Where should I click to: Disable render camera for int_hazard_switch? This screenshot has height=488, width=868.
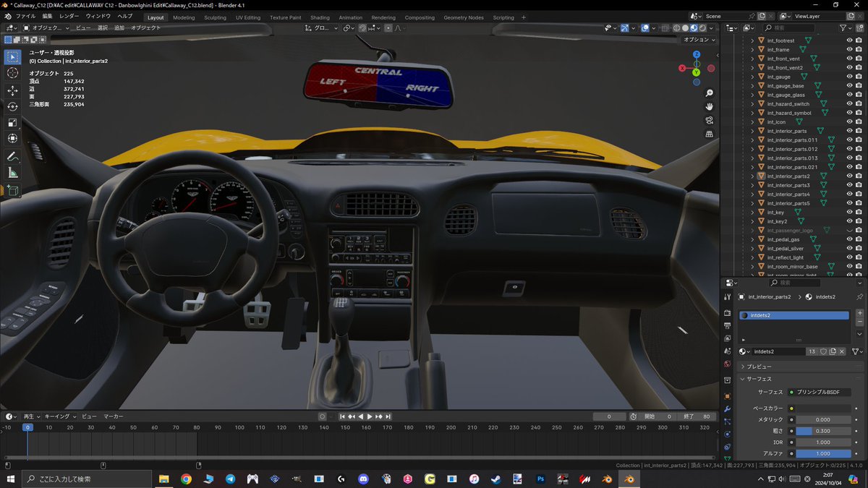(859, 104)
